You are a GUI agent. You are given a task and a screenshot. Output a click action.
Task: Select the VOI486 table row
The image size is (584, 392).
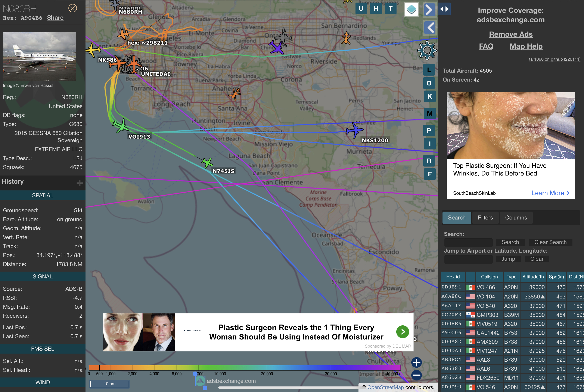[x=512, y=287]
